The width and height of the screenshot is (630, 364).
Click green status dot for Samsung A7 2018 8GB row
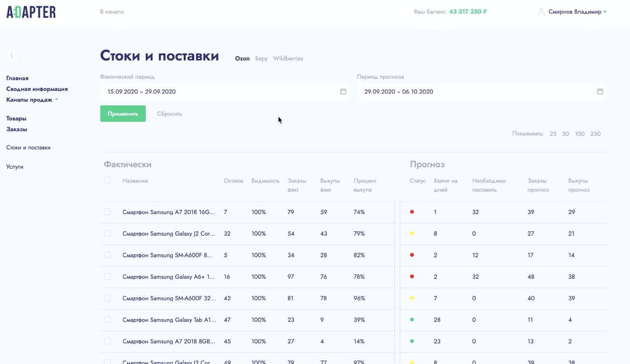pos(412,341)
